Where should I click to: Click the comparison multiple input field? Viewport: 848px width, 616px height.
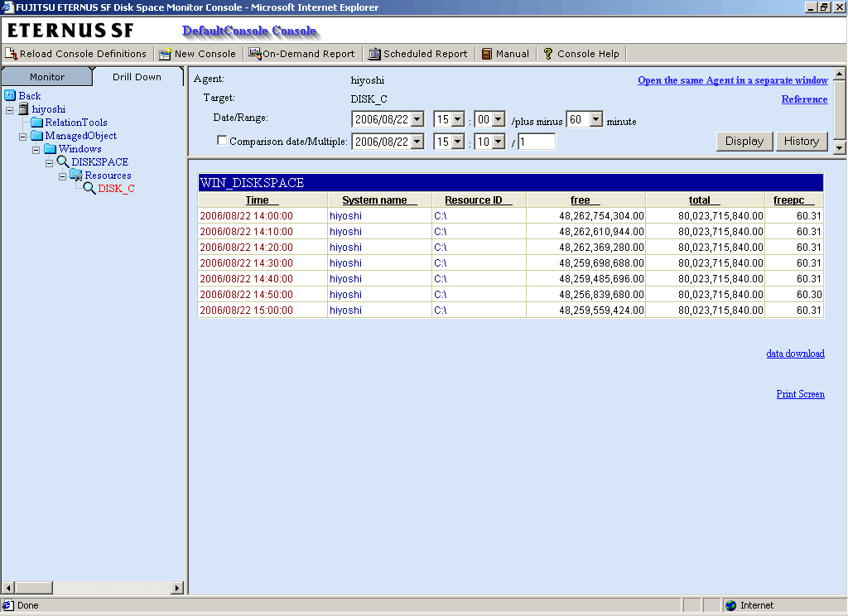pos(537,142)
